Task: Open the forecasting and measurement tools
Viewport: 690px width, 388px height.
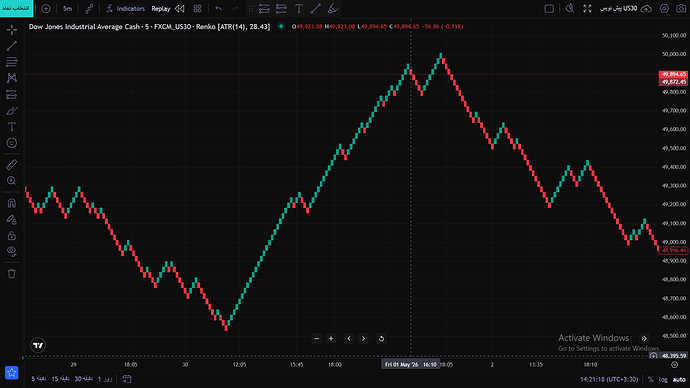Action: [12, 95]
